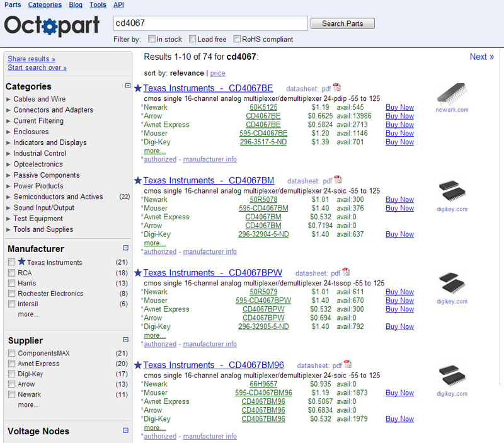The image size is (504, 443).
Task: Collapse the Voltage Nodes section
Action: 125,430
